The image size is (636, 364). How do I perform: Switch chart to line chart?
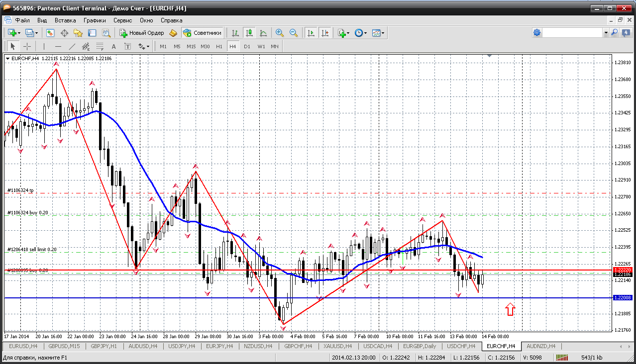click(x=263, y=33)
